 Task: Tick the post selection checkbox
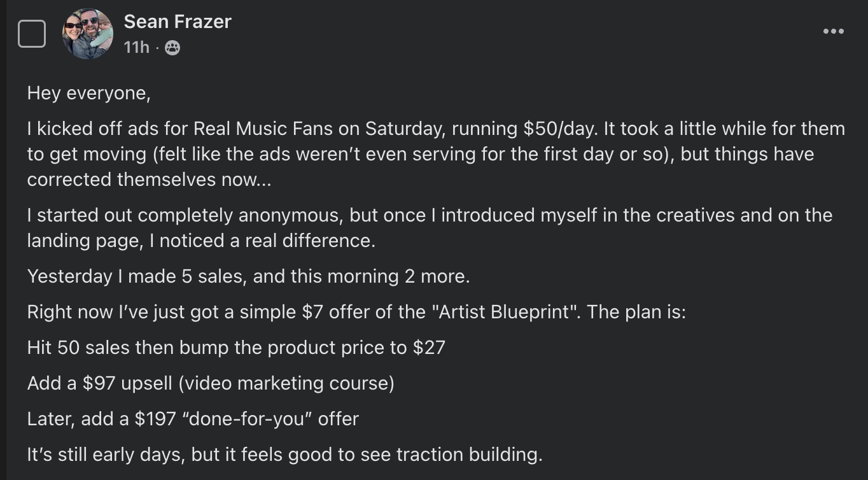pos(32,34)
